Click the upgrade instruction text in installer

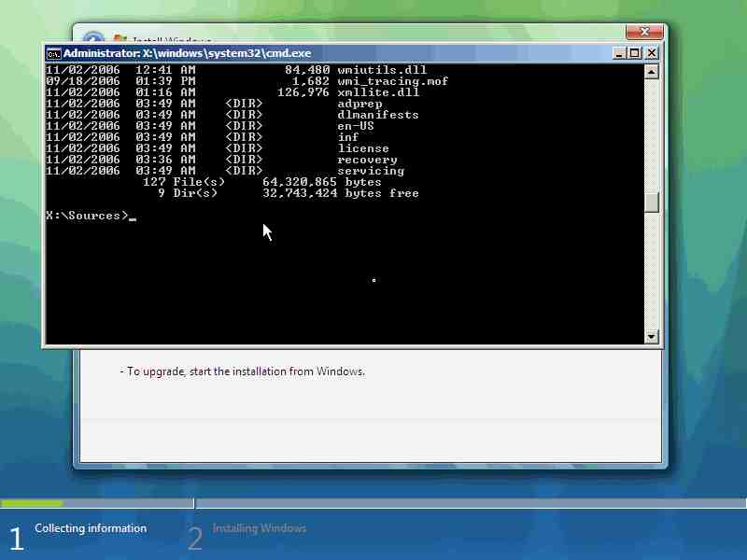pos(243,371)
